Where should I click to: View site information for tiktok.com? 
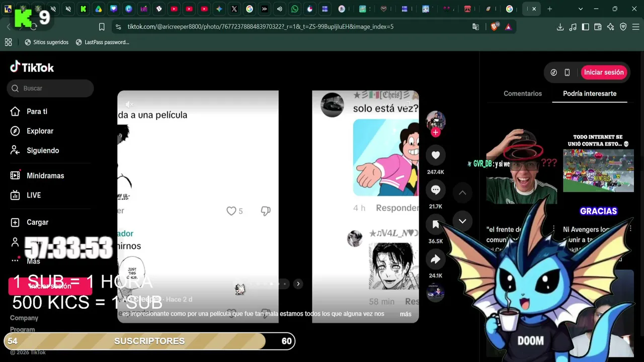pyautogui.click(x=118, y=27)
